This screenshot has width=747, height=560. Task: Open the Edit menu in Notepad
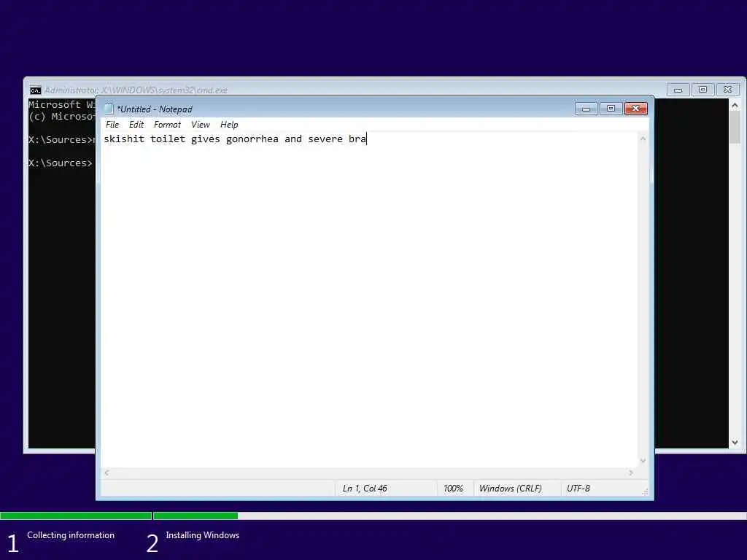pyautogui.click(x=136, y=125)
